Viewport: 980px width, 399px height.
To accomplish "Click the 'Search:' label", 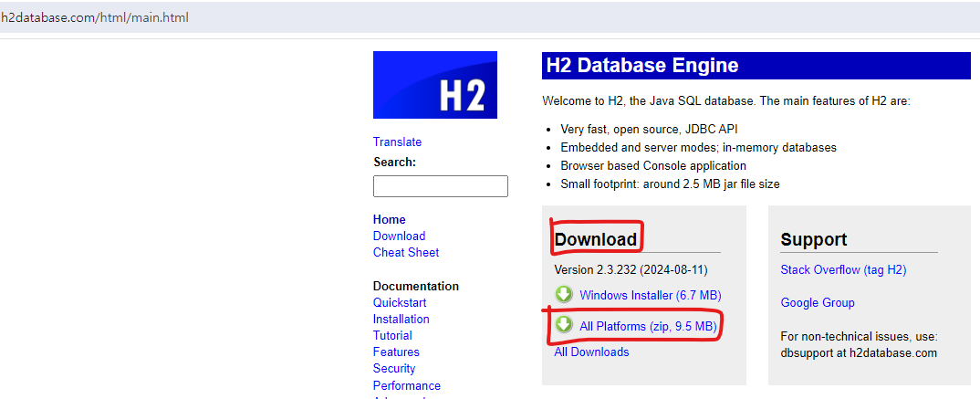I will pos(395,162).
